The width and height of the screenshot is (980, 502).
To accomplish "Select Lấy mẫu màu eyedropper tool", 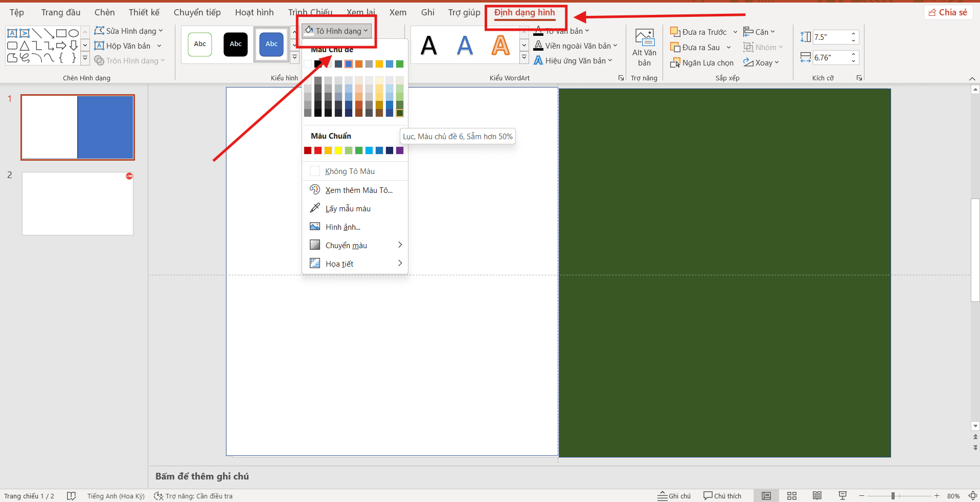I will pos(348,209).
